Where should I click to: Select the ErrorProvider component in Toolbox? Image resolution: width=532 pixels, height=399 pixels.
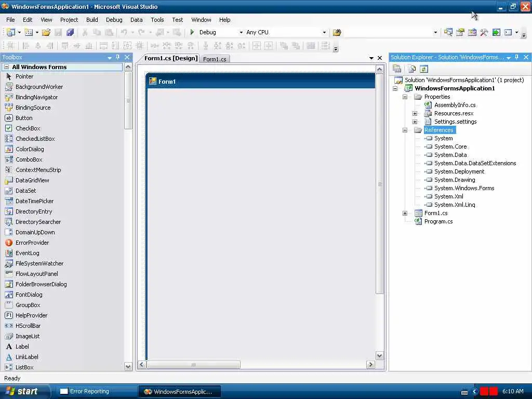tap(62, 243)
